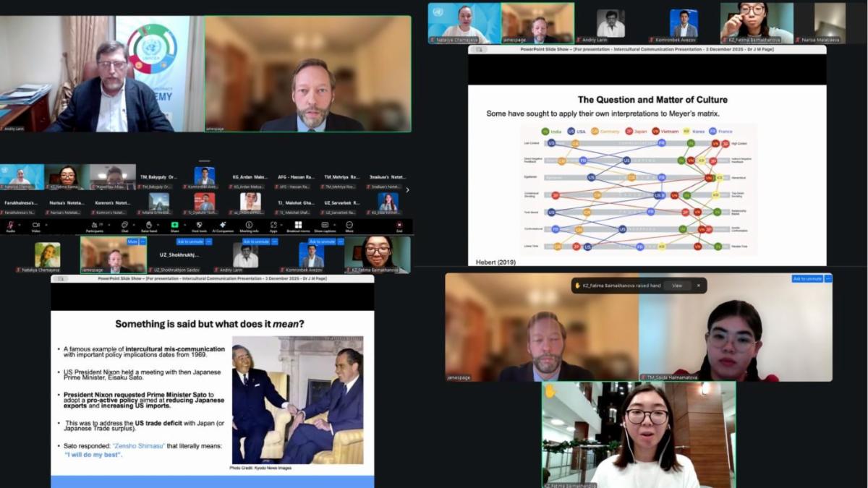Screen dimensions: 868x488
Task: Open more options for Komronbek Avezov lower tile
Action: coord(341,241)
